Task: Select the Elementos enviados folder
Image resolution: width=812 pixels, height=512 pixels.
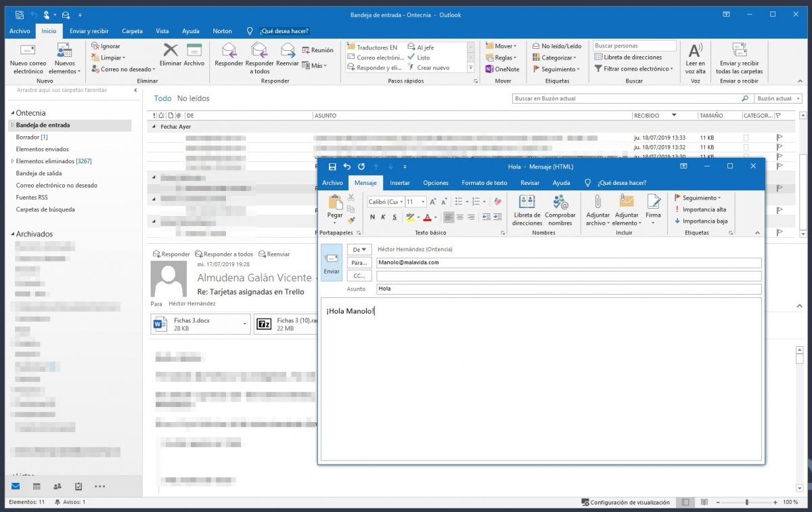Action: pos(43,149)
